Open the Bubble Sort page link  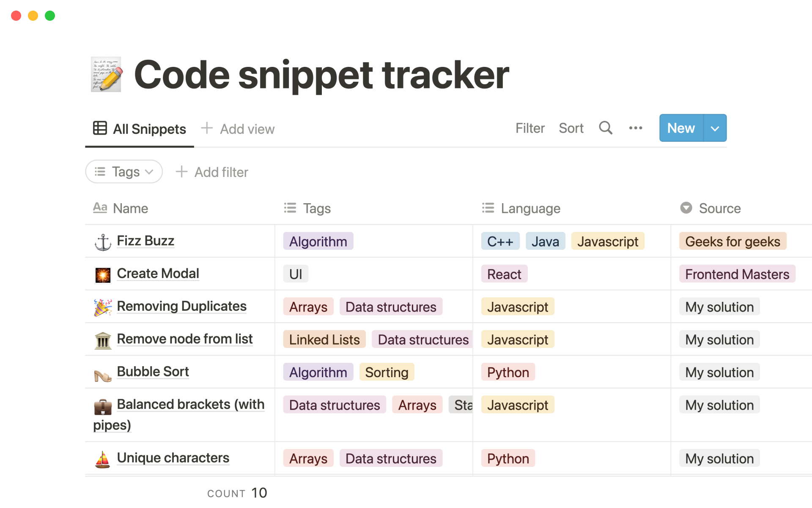tap(153, 372)
